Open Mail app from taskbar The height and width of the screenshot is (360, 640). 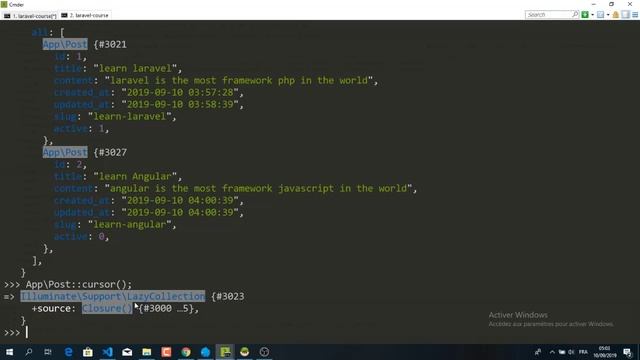(127, 352)
